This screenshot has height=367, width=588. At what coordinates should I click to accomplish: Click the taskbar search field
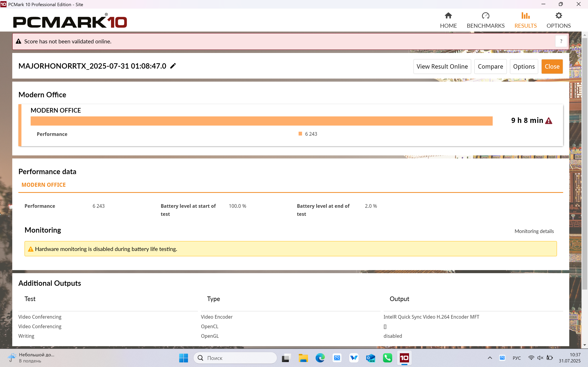pyautogui.click(x=235, y=358)
